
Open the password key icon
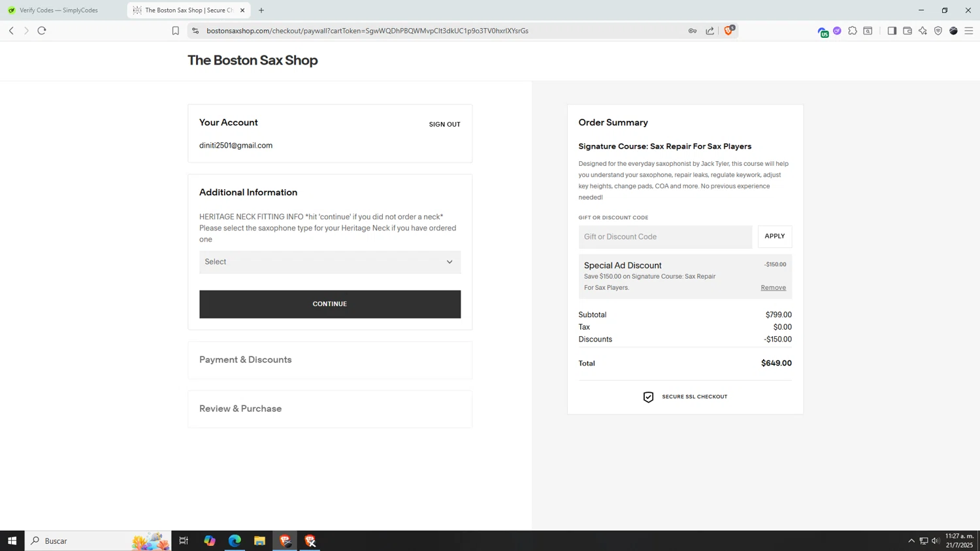[x=693, y=31]
